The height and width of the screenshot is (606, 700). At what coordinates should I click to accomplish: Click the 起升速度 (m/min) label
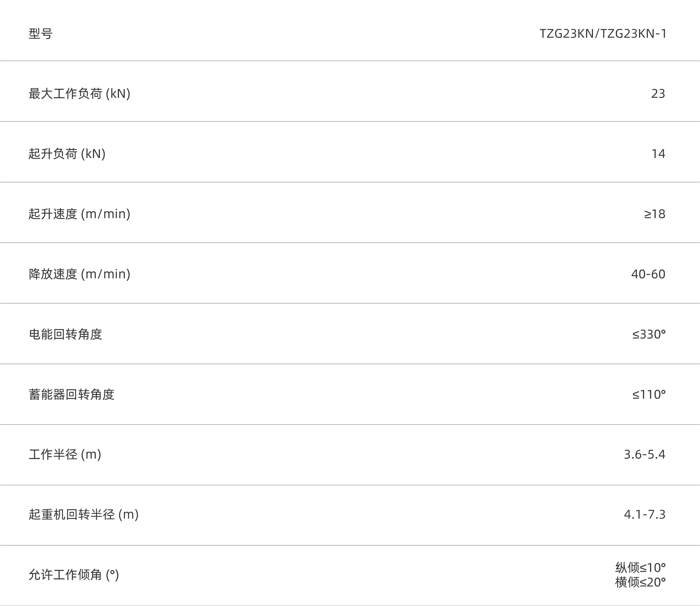coord(79,214)
